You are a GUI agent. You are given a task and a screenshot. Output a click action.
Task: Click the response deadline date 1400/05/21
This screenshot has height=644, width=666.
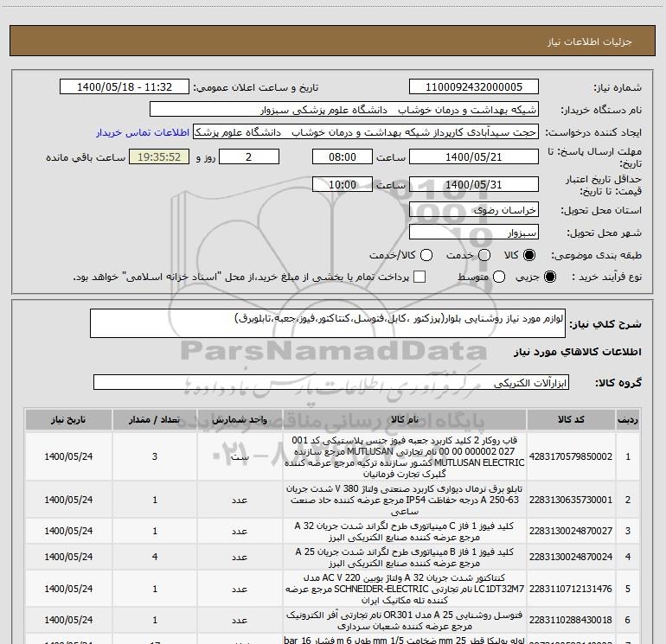[x=474, y=156]
